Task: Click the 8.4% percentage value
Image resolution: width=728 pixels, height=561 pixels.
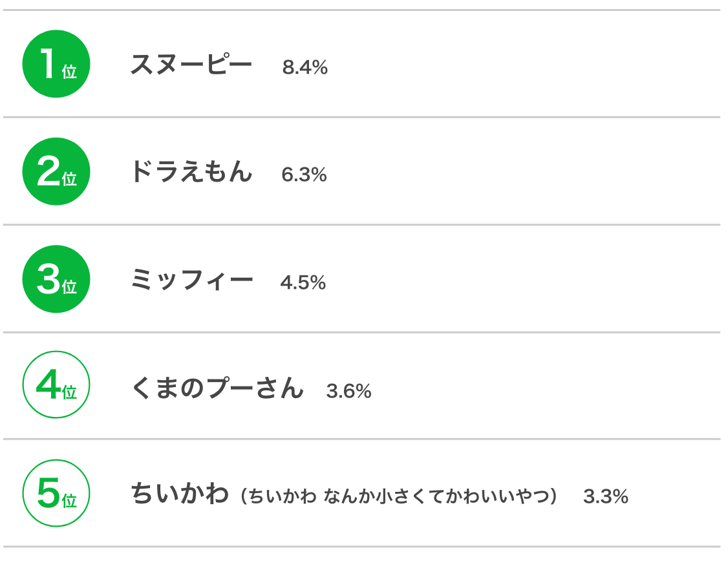Action: [x=305, y=67]
